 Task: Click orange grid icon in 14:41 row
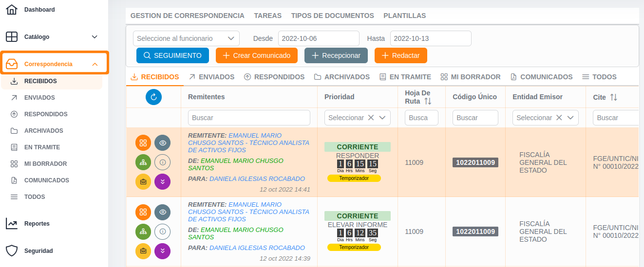[143, 143]
